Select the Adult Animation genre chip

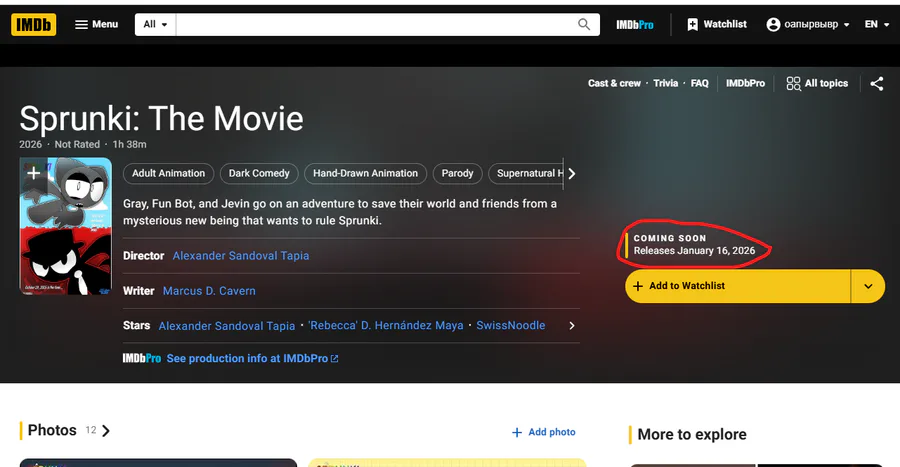tap(168, 173)
